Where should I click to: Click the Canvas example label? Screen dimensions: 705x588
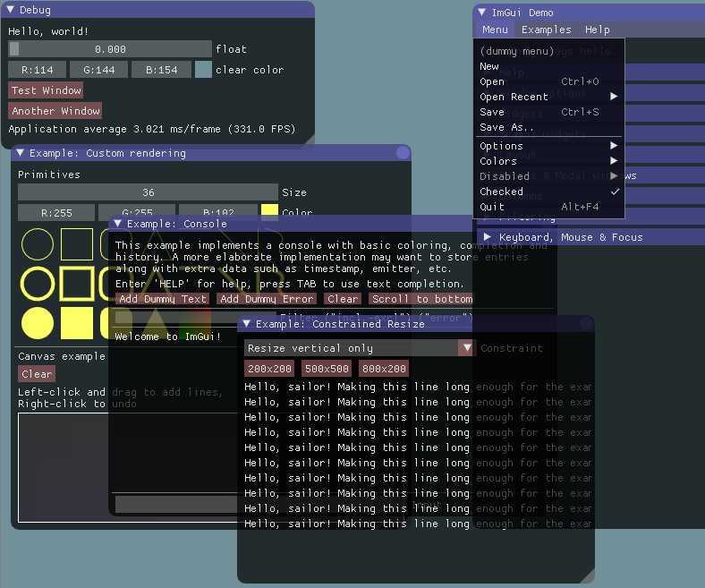(x=62, y=356)
